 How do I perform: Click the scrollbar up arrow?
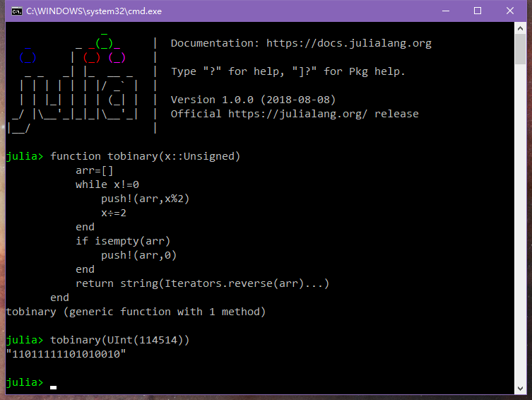520,28
